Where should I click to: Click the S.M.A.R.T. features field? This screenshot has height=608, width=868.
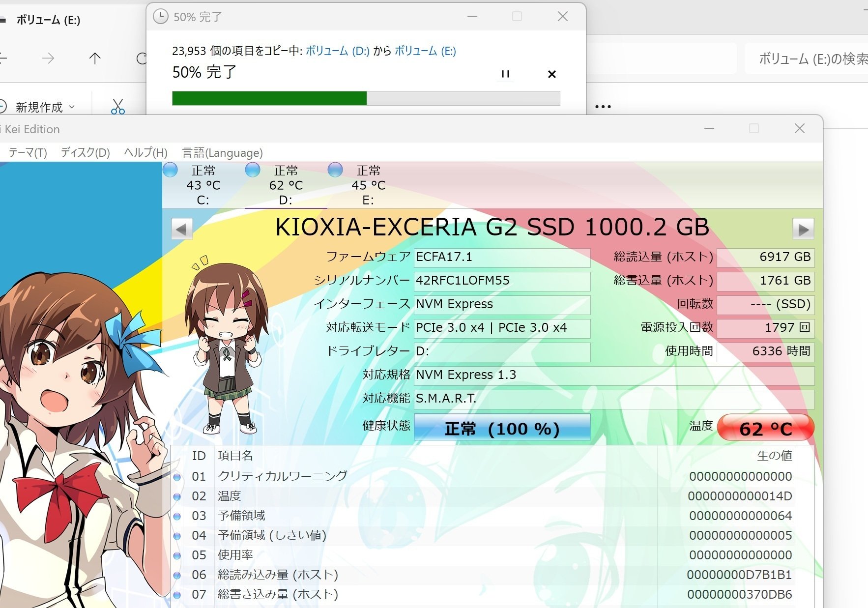[614, 399]
